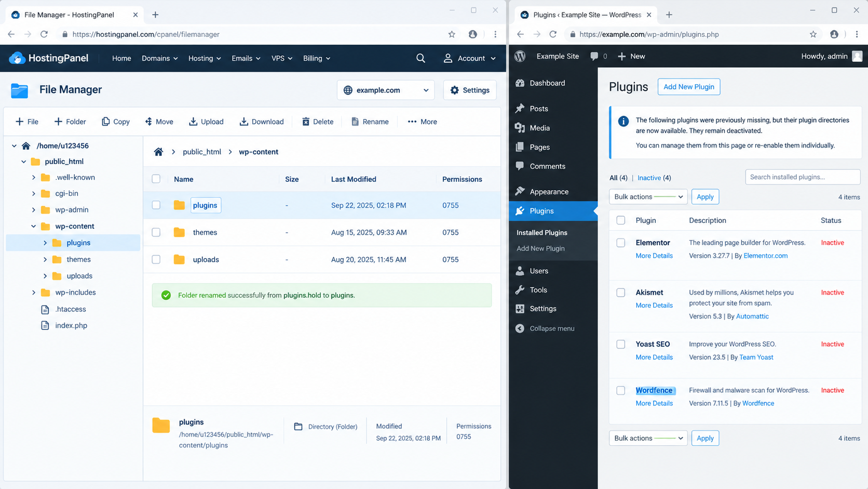Open More Details for Yoast SEO
This screenshot has height=489, width=868.
654,357
